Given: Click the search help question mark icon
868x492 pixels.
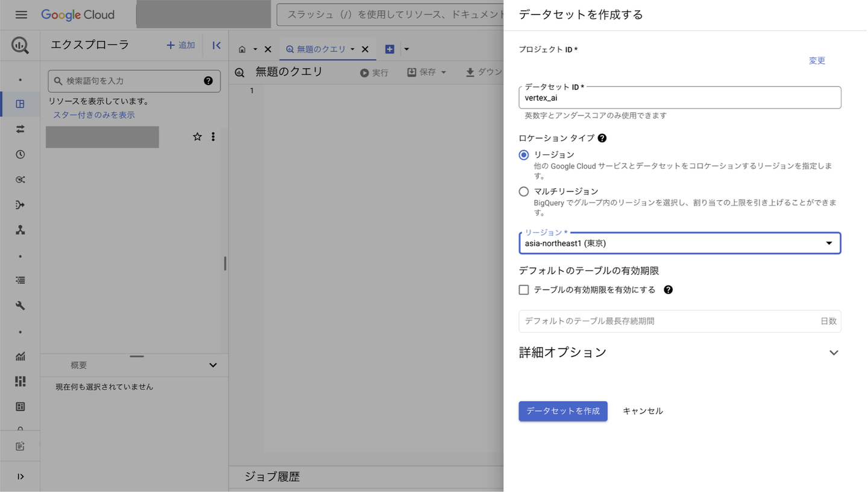Looking at the screenshot, I should (x=208, y=81).
